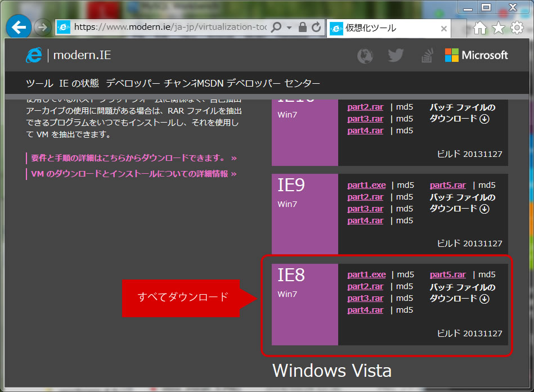Download IE8 part4.rar
The width and height of the screenshot is (534, 392).
tap(365, 310)
